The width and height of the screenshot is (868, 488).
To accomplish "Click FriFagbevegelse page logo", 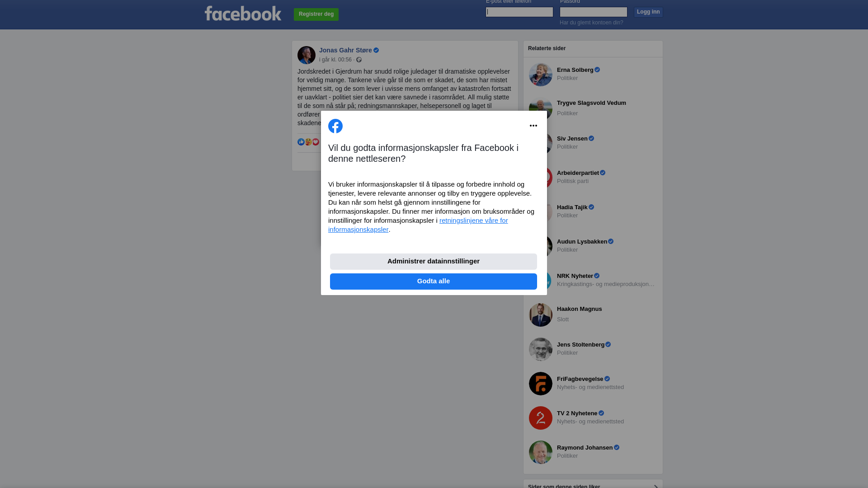I will click(541, 384).
